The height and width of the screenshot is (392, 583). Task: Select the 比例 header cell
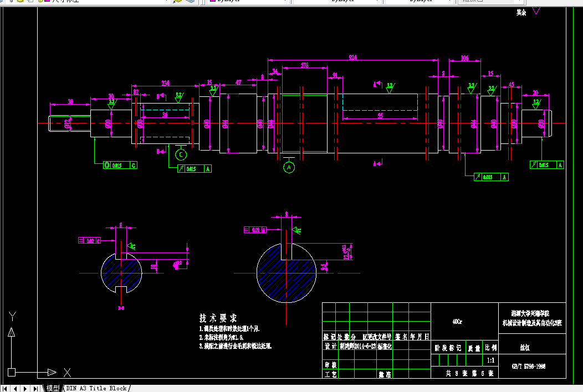click(491, 348)
